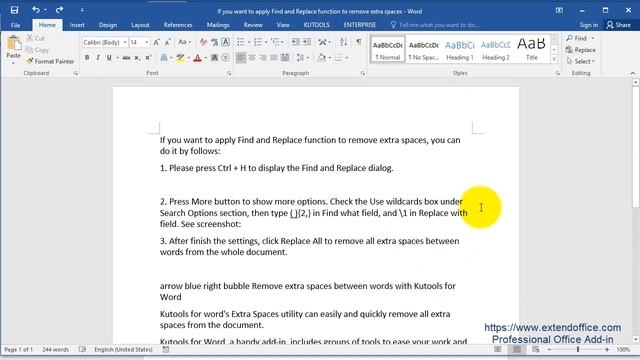
Task: Click Sign in
Action: pyautogui.click(x=589, y=25)
